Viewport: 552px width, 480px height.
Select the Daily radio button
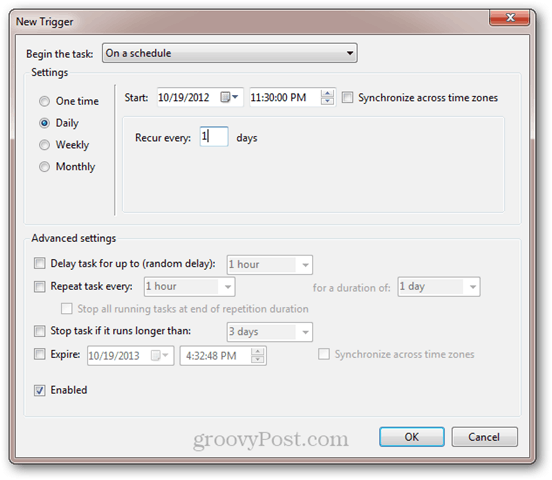point(44,123)
